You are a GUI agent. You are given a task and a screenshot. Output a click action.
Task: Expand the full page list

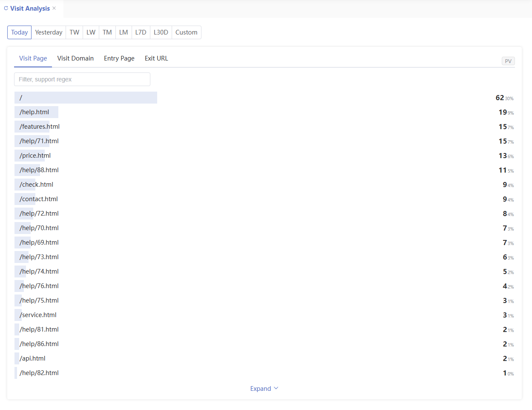pos(261,389)
